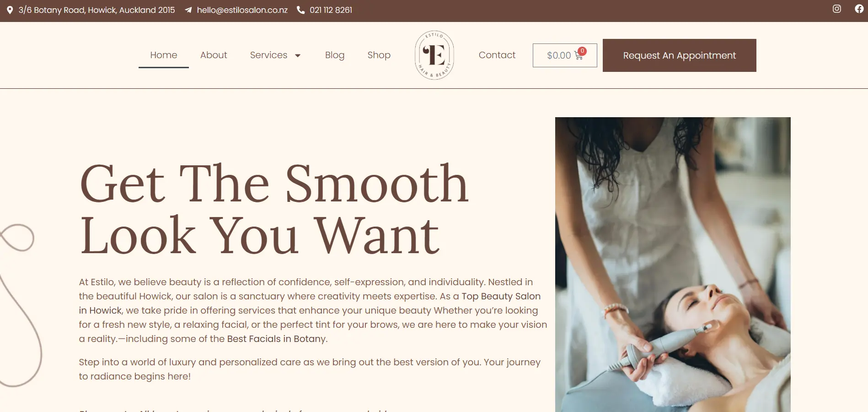This screenshot has width=868, height=412.
Task: Click the cart item count badge
Action: coord(582,51)
